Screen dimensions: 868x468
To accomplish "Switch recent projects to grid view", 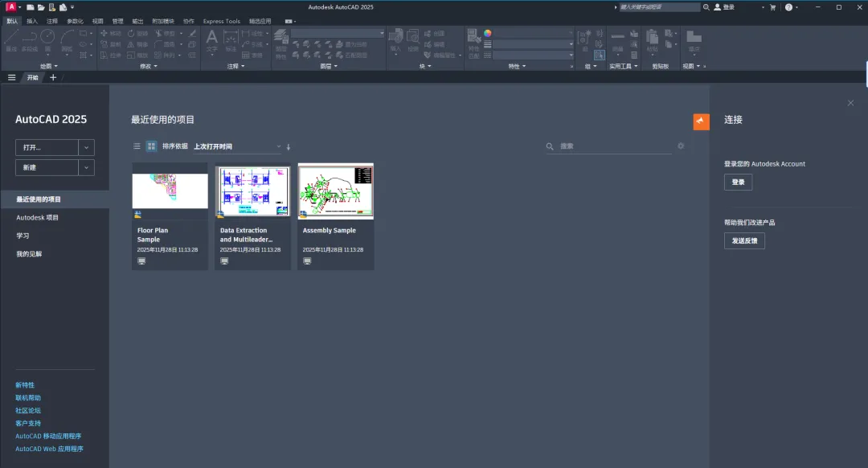I will (x=151, y=146).
